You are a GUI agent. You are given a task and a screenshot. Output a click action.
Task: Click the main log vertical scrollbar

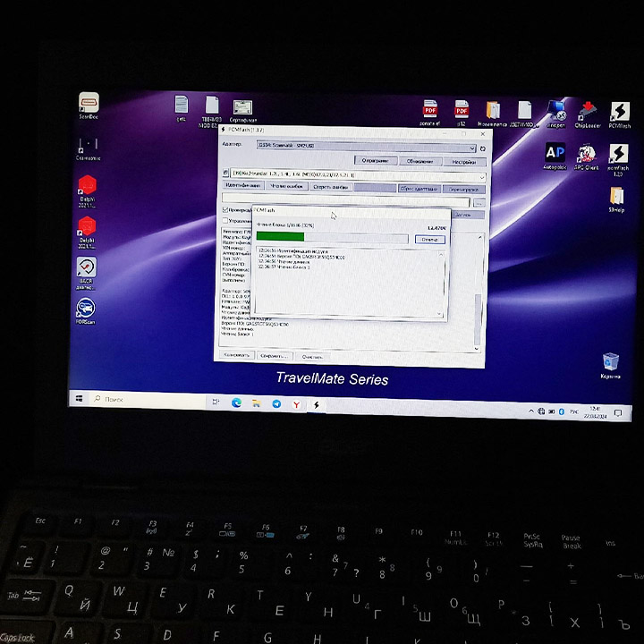pos(478,293)
